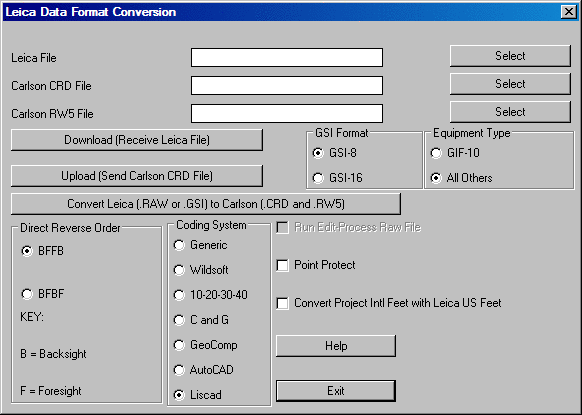Open the Help button
Image resolution: width=582 pixels, height=415 pixels.
[x=336, y=346]
